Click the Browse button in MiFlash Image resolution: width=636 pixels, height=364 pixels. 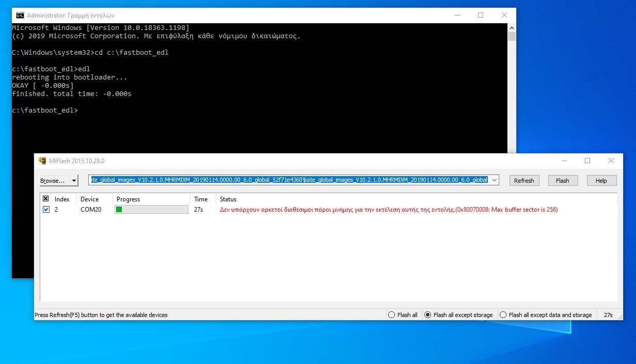[x=55, y=181]
